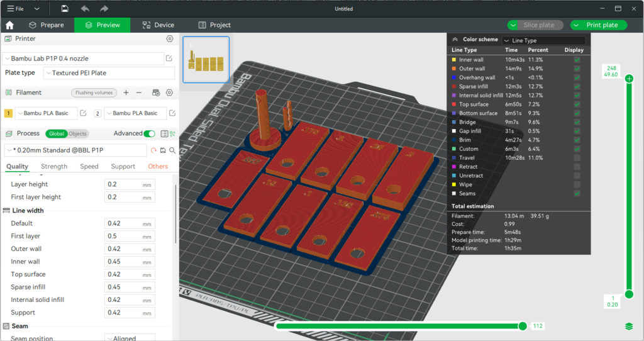
Task: Click the Flushing volumes button
Action: 94,92
